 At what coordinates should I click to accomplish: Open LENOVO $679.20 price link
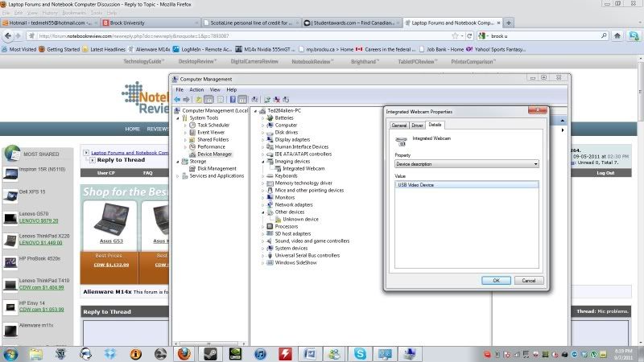39,220
